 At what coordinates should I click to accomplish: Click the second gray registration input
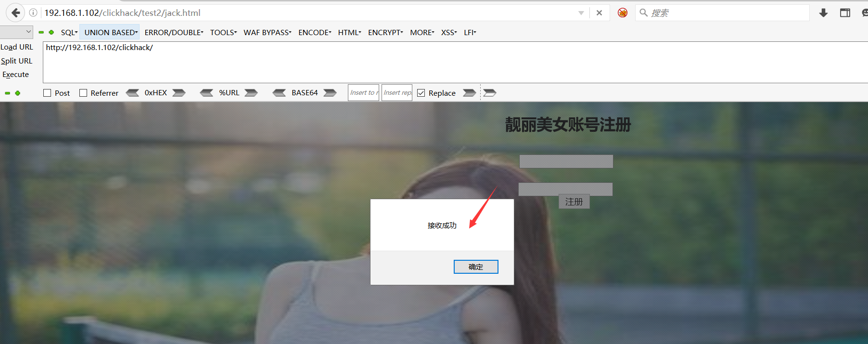tap(565, 189)
